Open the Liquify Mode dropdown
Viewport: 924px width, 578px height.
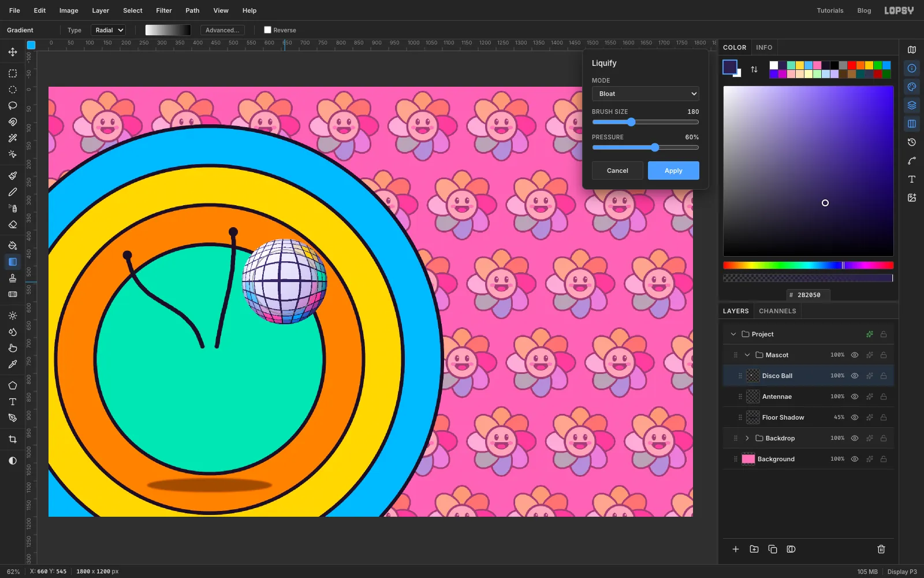point(646,94)
